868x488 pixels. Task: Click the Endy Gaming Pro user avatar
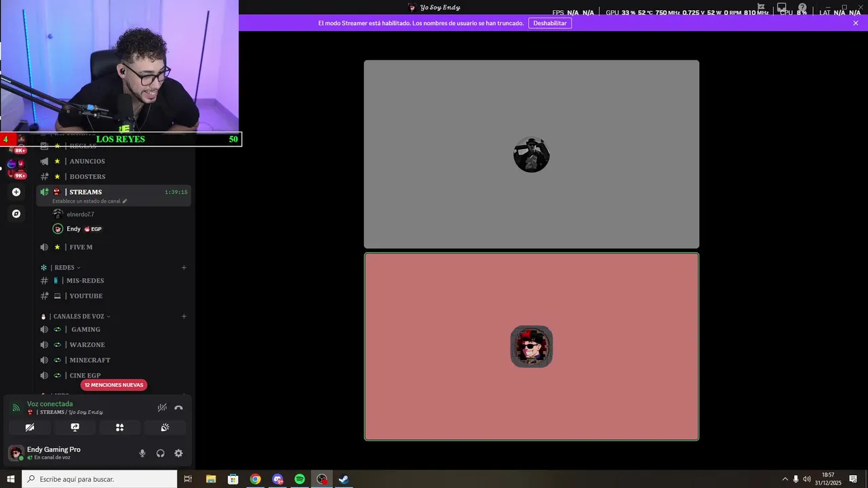[x=16, y=453]
